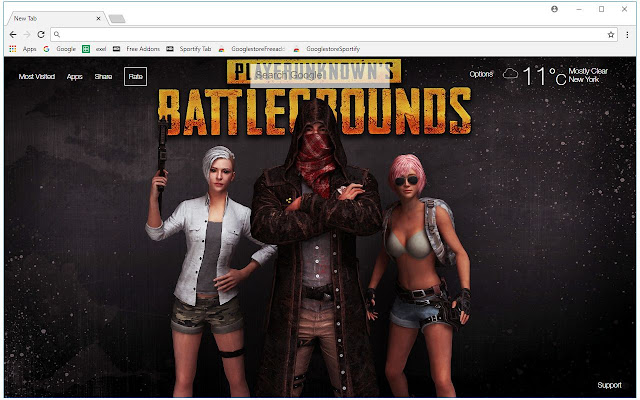
Task: Click the forward navigation arrow
Action: click(27, 35)
